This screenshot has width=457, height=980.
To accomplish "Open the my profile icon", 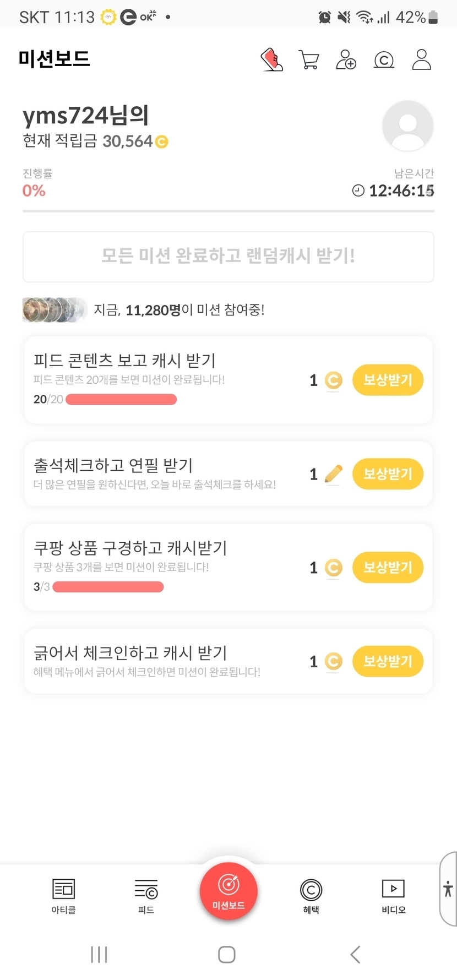I will (x=422, y=59).
